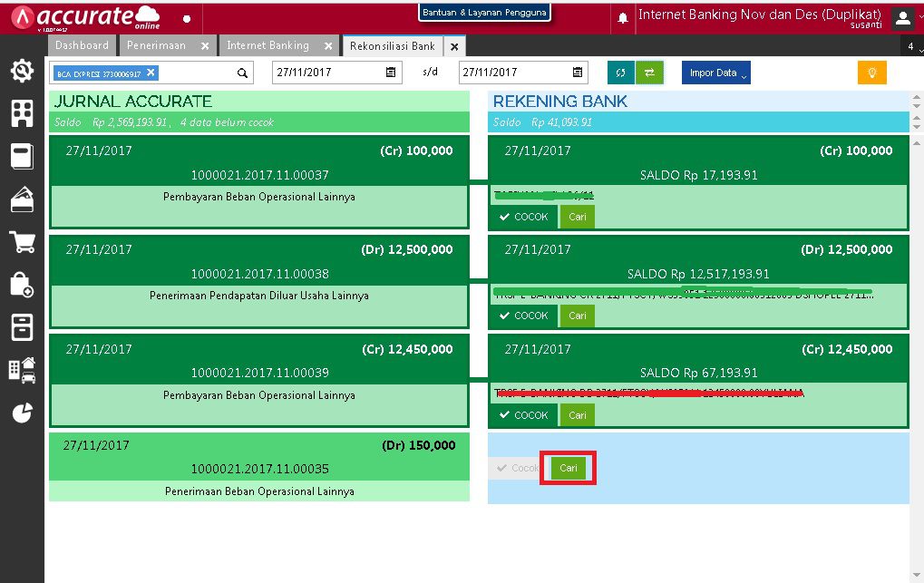
Task: Remove the BCA EXPRESS account filter chip
Action: click(149, 72)
